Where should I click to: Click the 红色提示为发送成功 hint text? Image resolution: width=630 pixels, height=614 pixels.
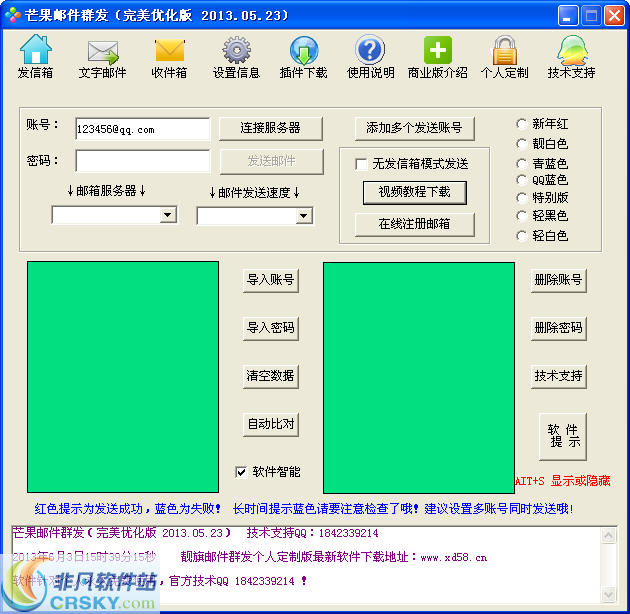pyautogui.click(x=88, y=509)
